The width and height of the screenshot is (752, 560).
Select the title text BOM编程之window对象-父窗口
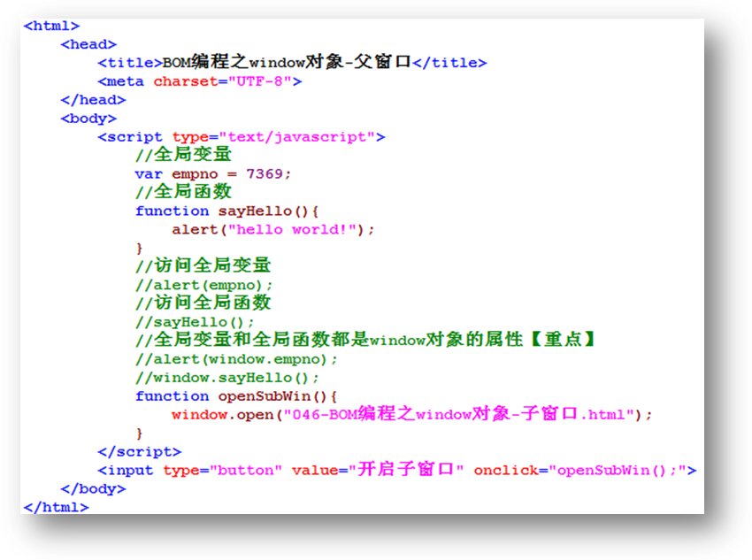pyautogui.click(x=287, y=63)
